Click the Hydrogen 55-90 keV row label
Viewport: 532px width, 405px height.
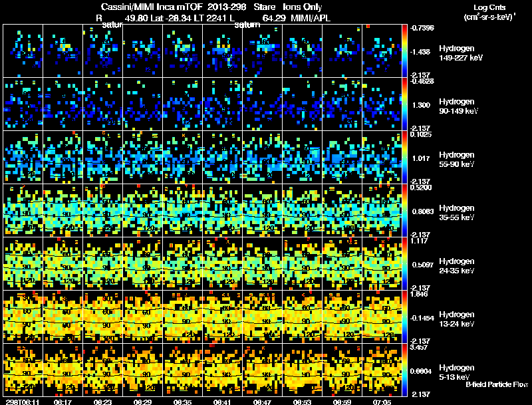click(456, 160)
